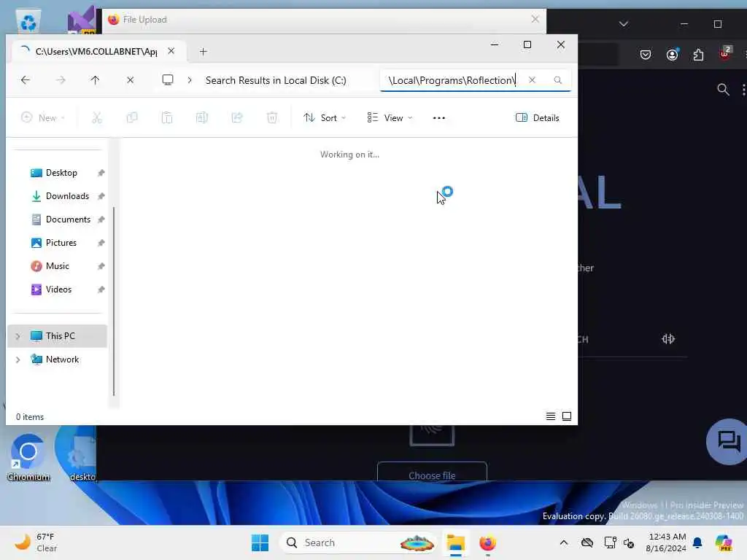Image resolution: width=747 pixels, height=560 pixels.
Task: Close the C:\Users\VM6.COLLABNET tab
Action: [171, 51]
